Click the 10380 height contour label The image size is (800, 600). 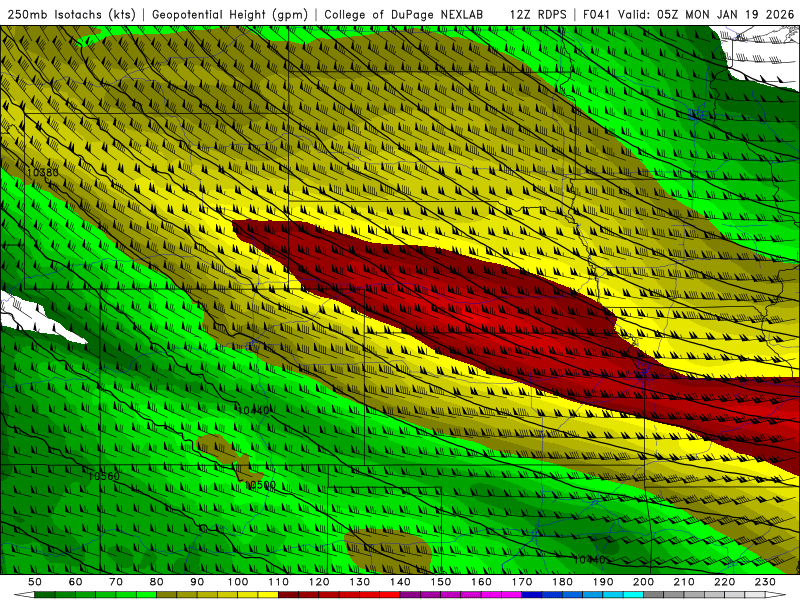pos(43,172)
